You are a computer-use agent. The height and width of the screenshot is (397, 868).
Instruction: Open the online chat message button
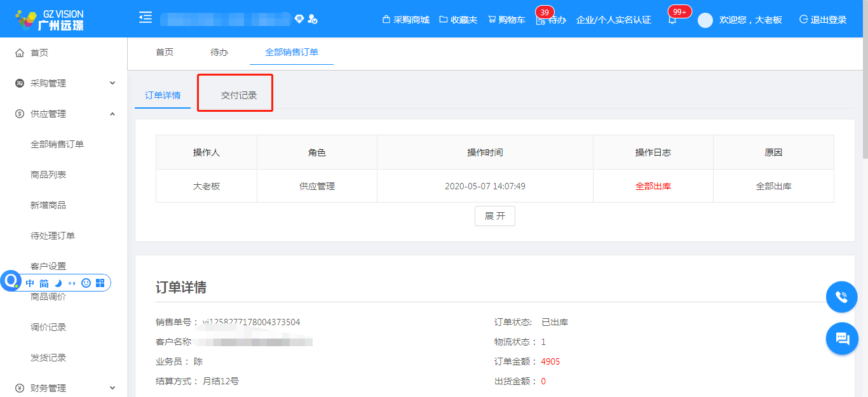pos(842,339)
